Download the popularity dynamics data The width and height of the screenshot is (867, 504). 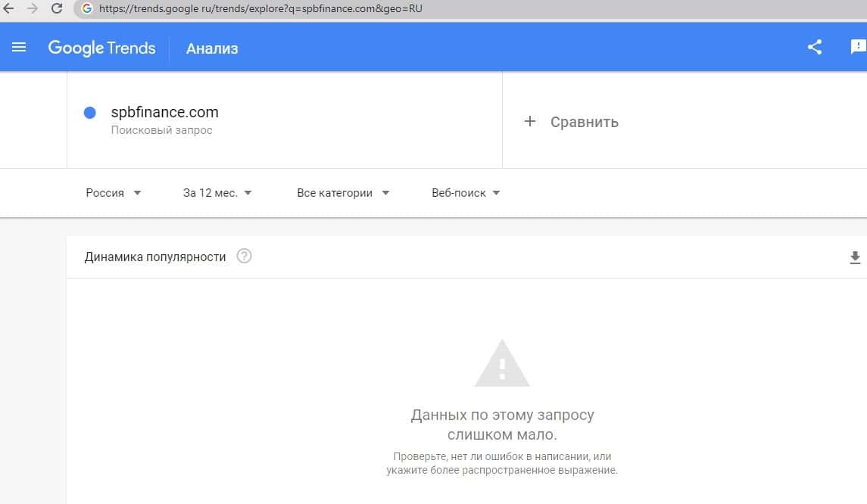tap(855, 257)
